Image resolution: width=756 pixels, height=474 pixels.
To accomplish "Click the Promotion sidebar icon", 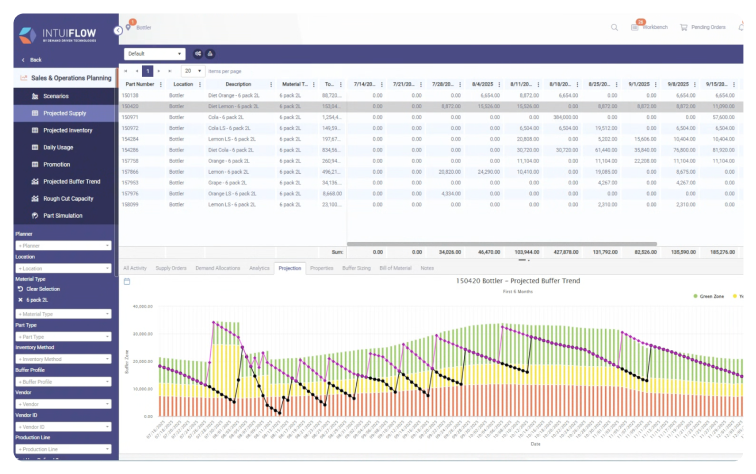I will (35, 164).
